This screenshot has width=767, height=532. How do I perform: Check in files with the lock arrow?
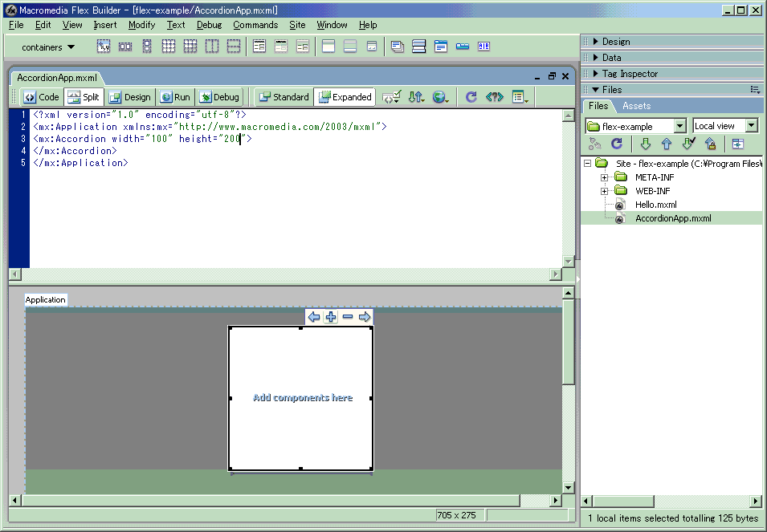click(x=711, y=144)
